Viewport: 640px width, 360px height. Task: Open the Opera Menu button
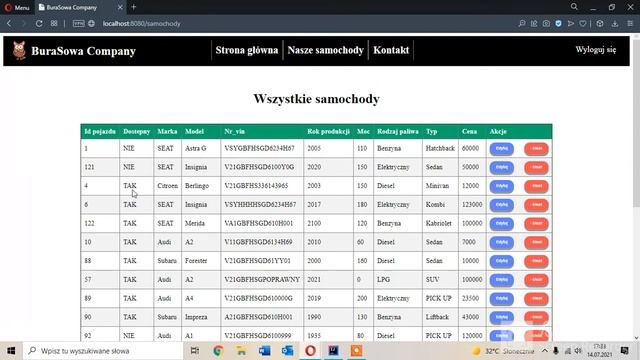coord(17,7)
